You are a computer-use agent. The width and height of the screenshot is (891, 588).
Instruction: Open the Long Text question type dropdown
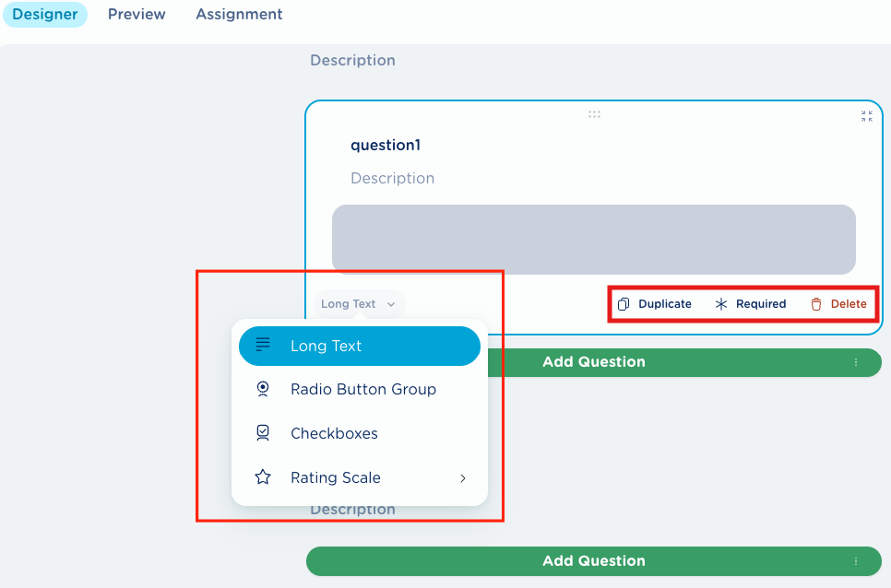(358, 304)
